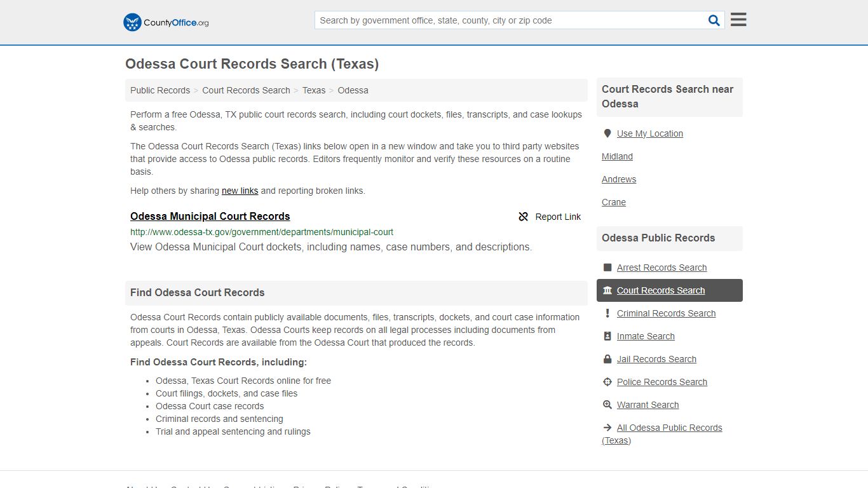The image size is (868, 488).
Task: Open All Odessa Public Records (Texas)
Action: [x=662, y=434]
